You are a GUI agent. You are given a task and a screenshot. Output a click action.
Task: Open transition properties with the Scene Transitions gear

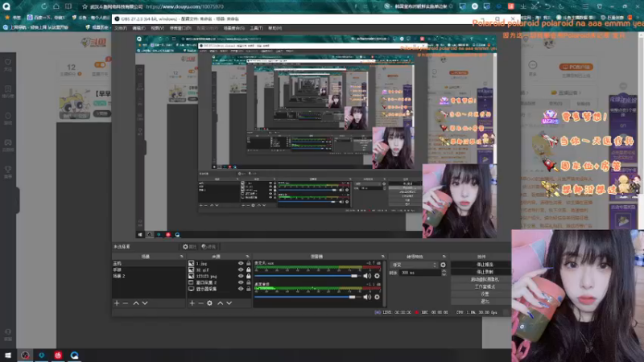444,265
